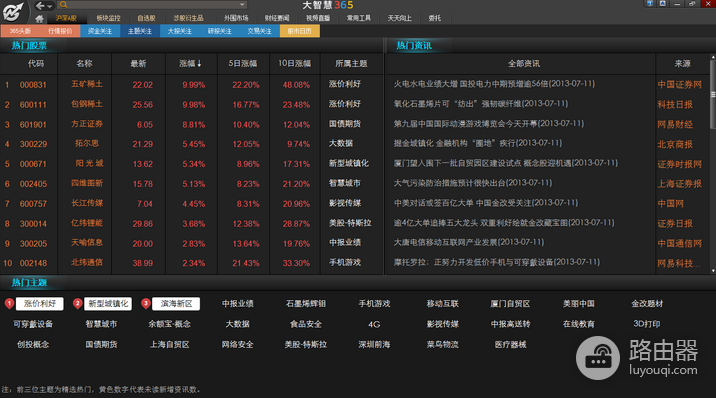Select stock name 北纬通信
This screenshot has height=398, width=716.
(87, 263)
